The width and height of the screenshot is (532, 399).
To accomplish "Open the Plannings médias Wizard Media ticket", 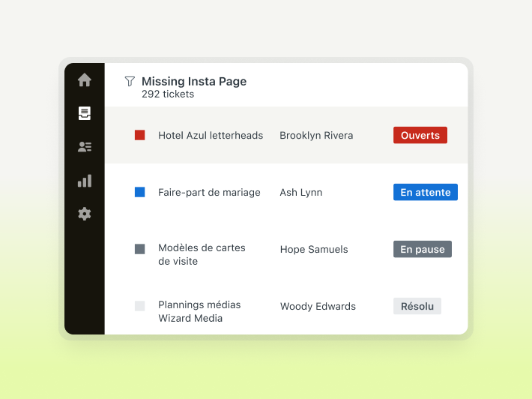I will (199, 311).
